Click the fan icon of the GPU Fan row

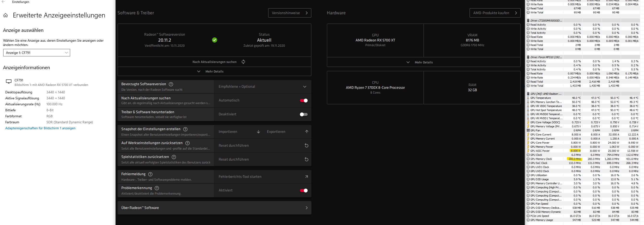click(x=528, y=130)
